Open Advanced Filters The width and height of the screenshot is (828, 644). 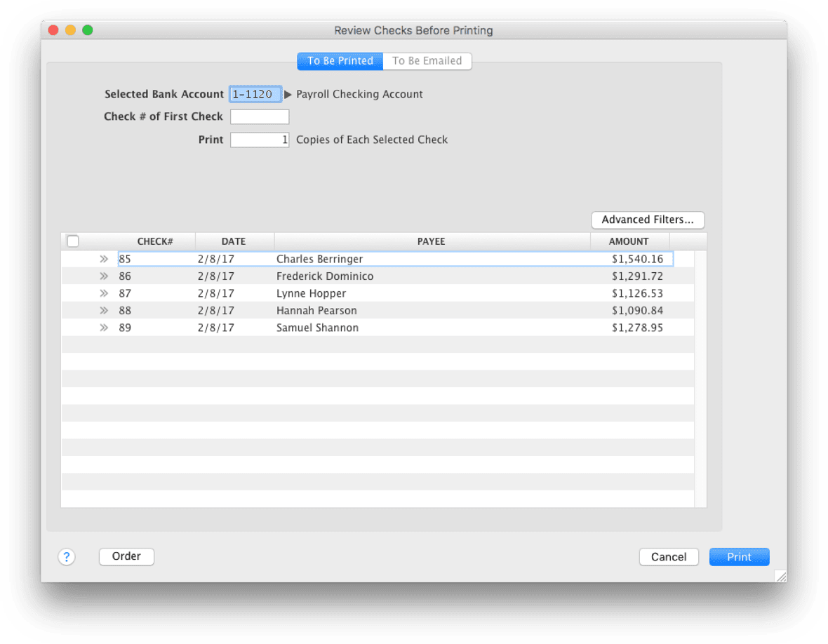tap(647, 220)
